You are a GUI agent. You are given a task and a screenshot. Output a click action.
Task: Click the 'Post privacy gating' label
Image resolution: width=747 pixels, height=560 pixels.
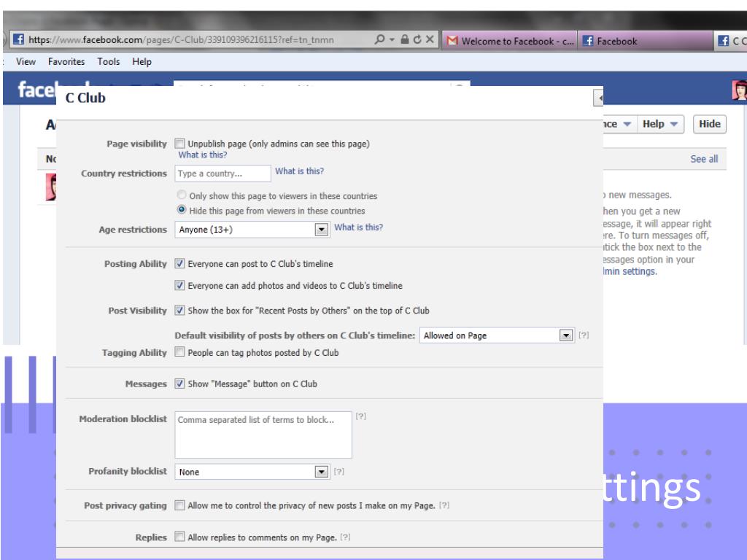pyautogui.click(x=125, y=506)
